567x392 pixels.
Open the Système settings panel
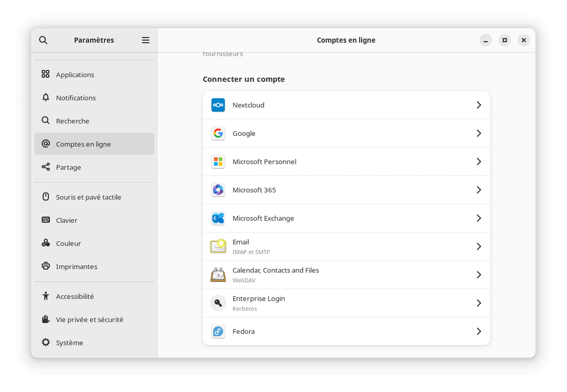[94, 343]
